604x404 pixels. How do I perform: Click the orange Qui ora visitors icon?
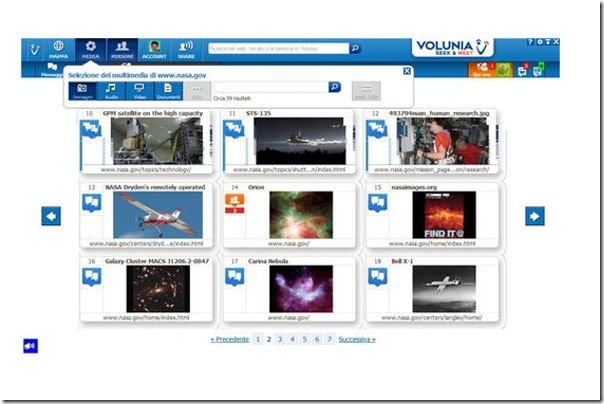click(482, 70)
